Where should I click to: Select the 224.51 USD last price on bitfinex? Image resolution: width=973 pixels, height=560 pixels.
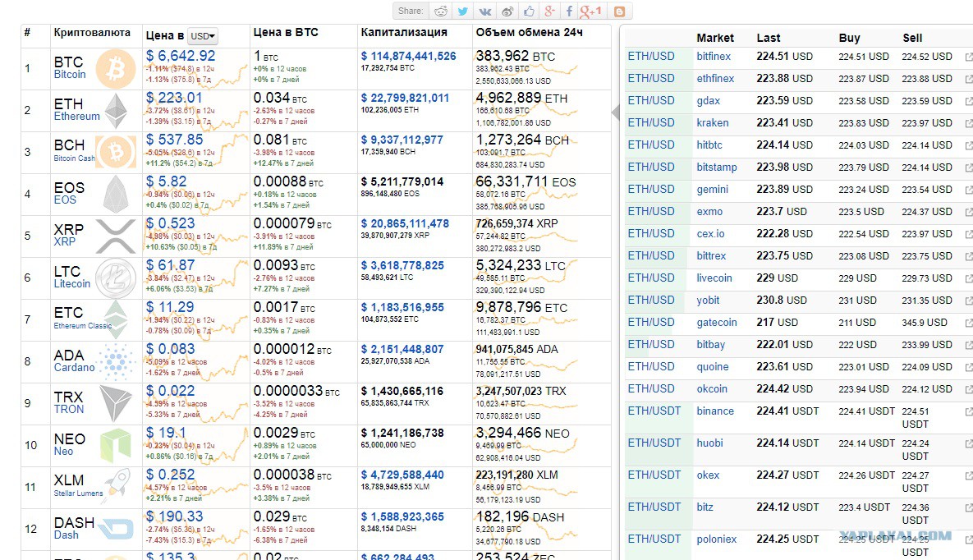pyautogui.click(x=784, y=56)
